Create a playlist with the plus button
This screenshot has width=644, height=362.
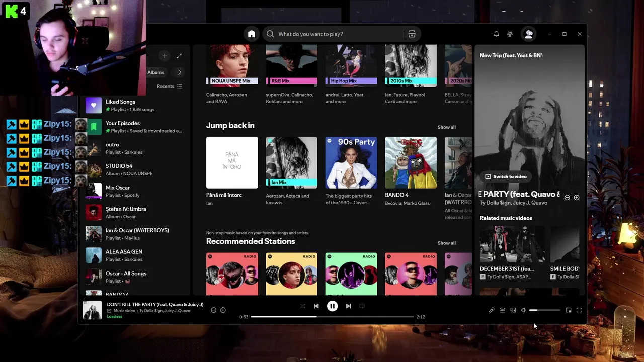[165, 56]
